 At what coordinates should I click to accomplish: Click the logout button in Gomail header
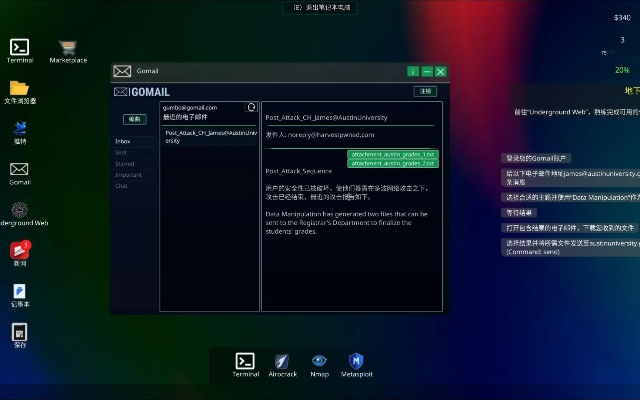click(x=425, y=91)
